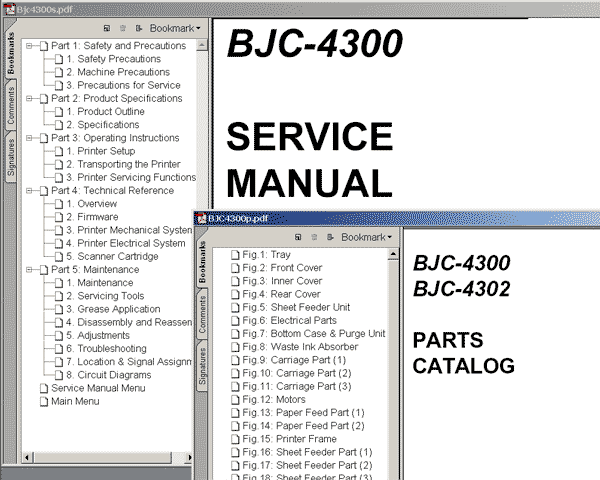Viewport: 600px width, 480px height.
Task: Click page icon beside Fig.13: Paper Feed Part (1)
Action: (x=235, y=413)
